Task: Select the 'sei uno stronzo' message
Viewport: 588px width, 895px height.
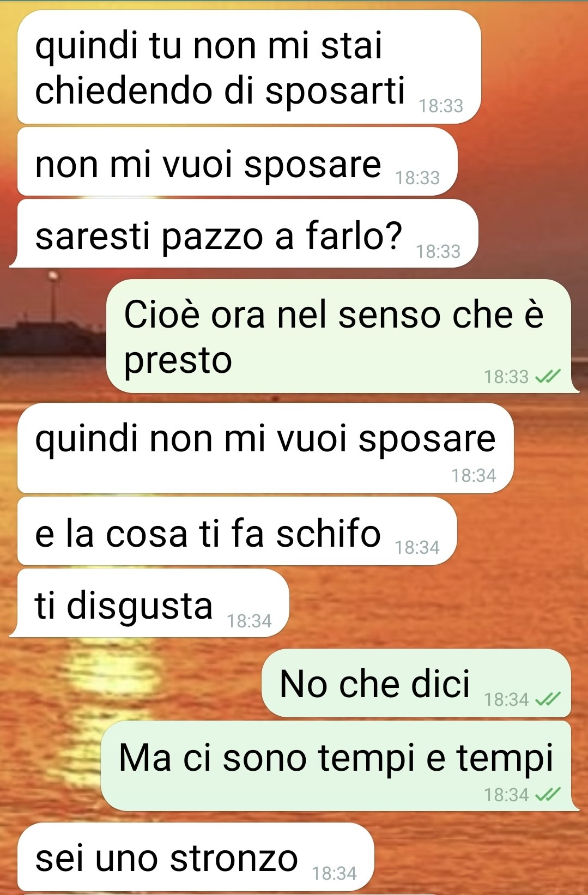Action: click(x=196, y=857)
